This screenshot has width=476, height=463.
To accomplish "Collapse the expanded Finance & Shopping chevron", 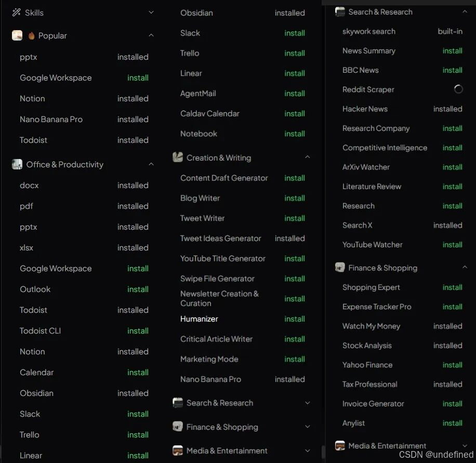I will tap(465, 267).
